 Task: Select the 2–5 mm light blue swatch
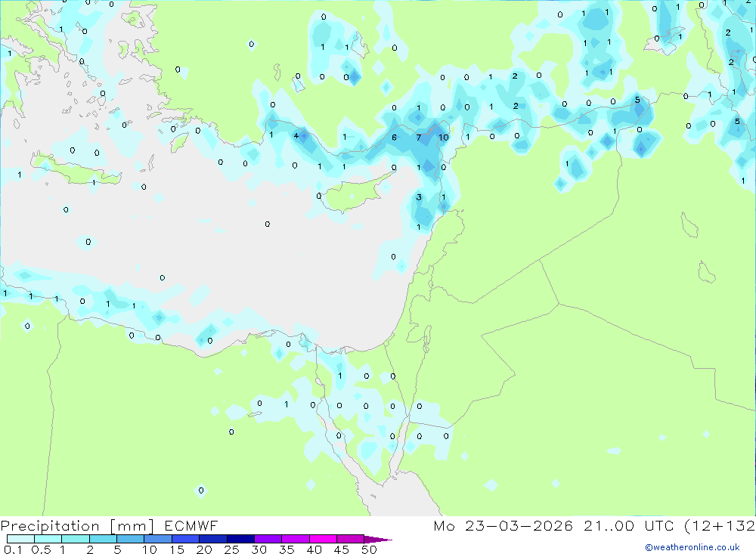pos(103,539)
